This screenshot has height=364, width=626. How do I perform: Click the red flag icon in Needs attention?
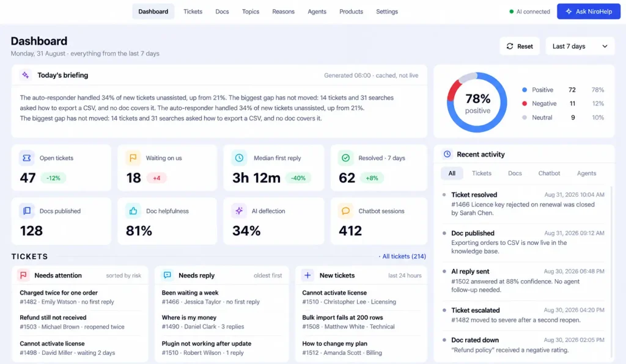(24, 275)
